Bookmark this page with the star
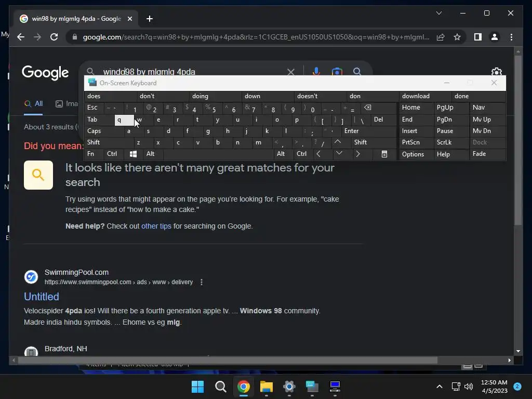Screen dimensions: 532x399 click(x=457, y=37)
